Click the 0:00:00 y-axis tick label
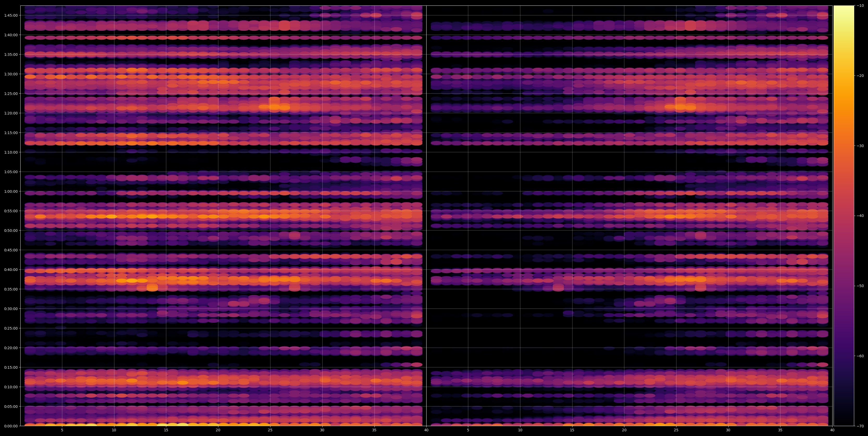Image resolution: width=868 pixels, height=436 pixels. tap(11, 426)
